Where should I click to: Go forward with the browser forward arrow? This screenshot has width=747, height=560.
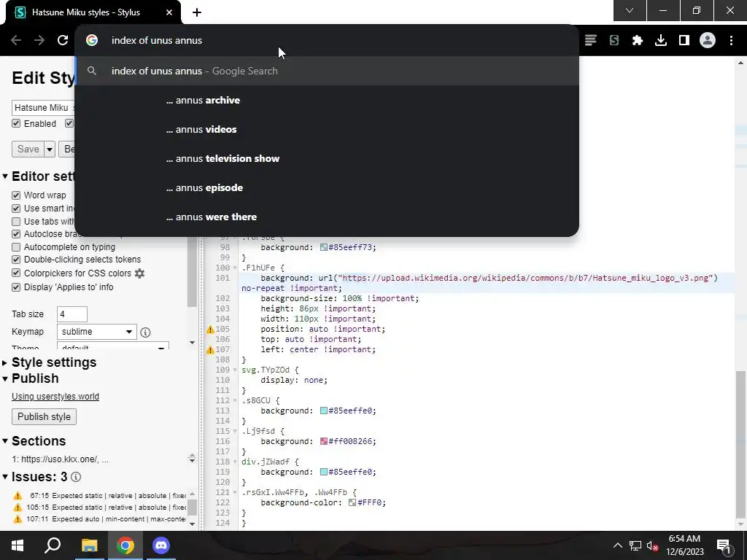[39, 41]
